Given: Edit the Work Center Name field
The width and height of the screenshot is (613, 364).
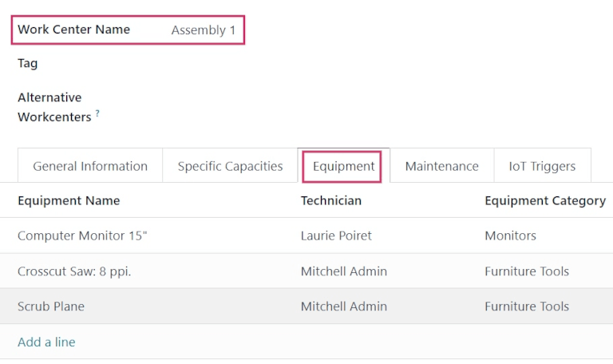Looking at the screenshot, I should coord(204,30).
